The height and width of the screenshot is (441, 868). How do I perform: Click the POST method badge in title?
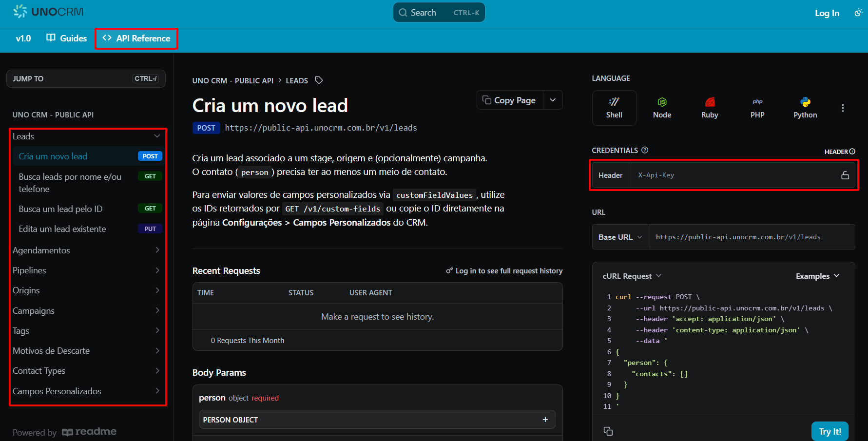(206, 128)
